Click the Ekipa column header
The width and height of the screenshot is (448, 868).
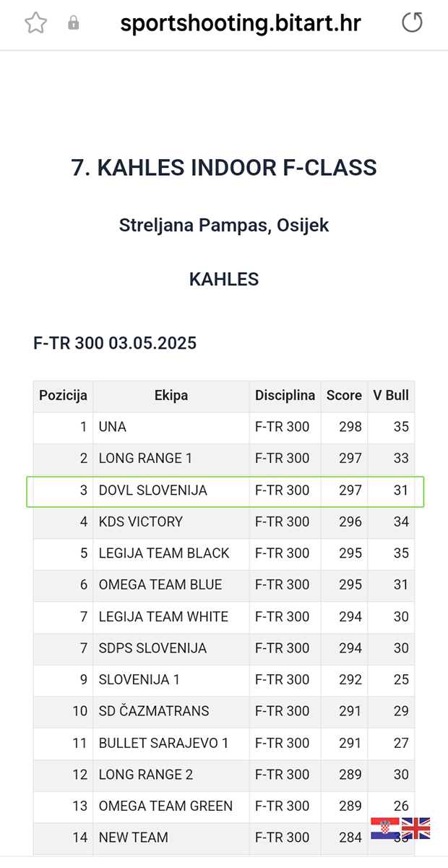click(171, 396)
